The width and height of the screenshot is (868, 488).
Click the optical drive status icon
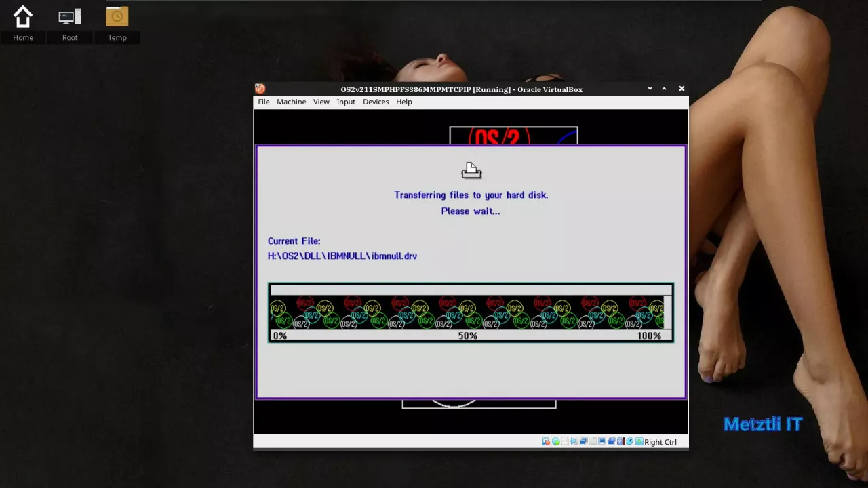point(555,441)
